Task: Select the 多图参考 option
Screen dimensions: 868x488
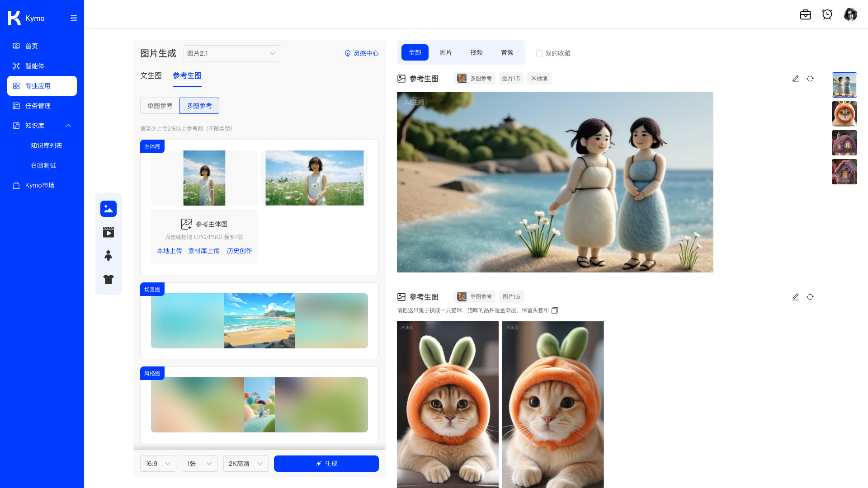Action: (199, 106)
